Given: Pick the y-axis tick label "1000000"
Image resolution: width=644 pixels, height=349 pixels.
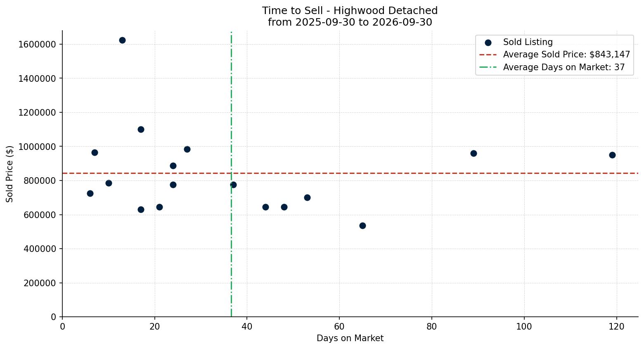Looking at the screenshot, I should coord(37,147).
